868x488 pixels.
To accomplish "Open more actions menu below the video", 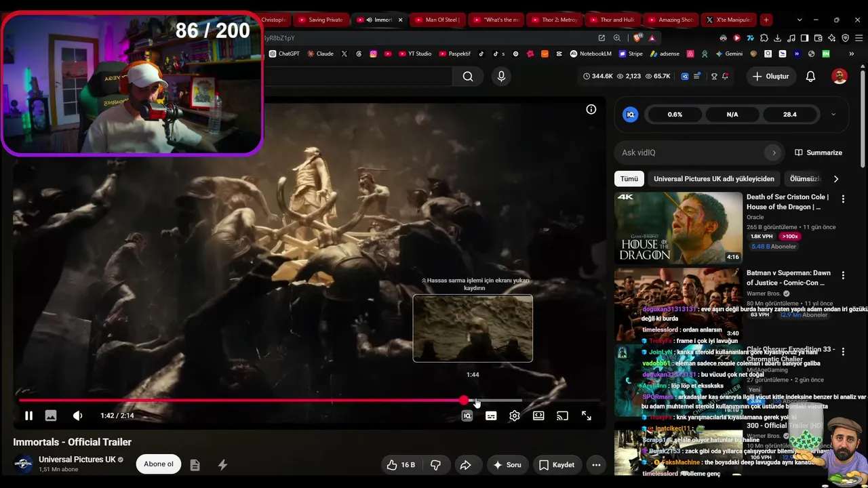I will 596,465.
